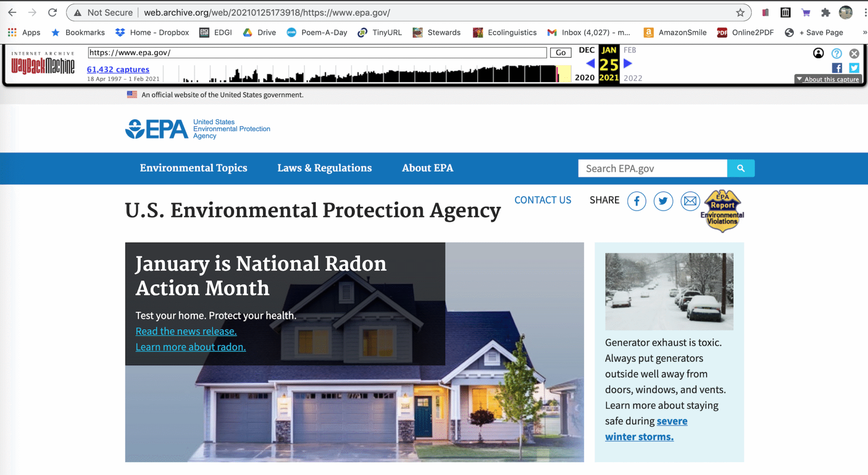The image size is (868, 475).
Task: Click Read the news release link
Action: 186,332
